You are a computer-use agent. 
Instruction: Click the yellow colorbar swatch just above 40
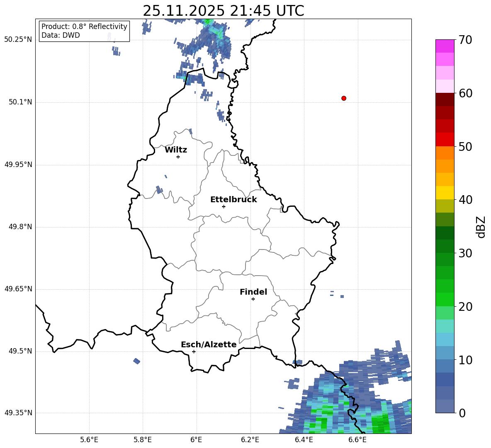coord(445,193)
